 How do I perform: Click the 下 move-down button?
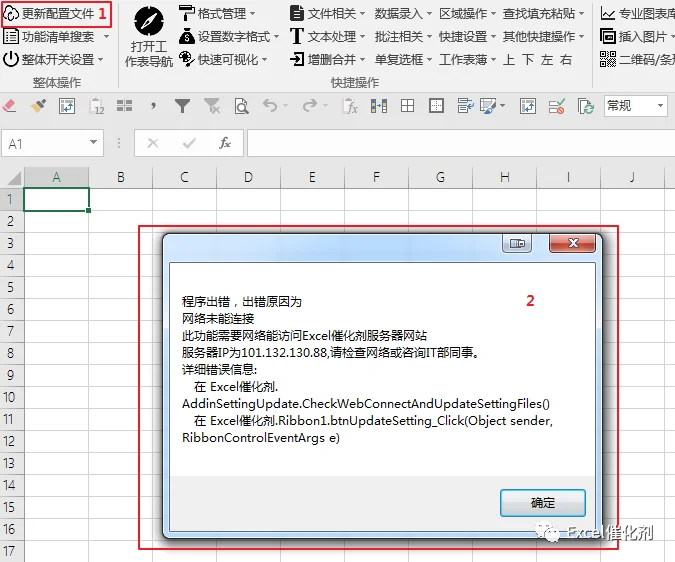528,59
